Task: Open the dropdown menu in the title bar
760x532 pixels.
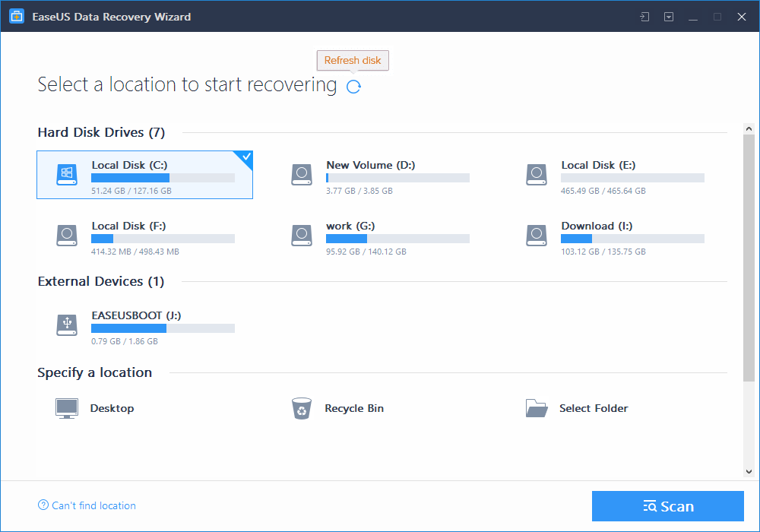Action: (668, 16)
